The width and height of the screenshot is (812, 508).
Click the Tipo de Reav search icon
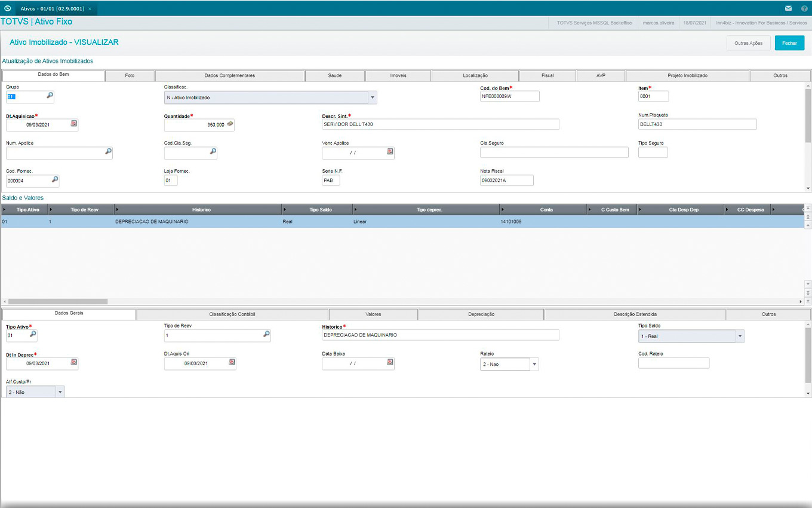click(266, 335)
